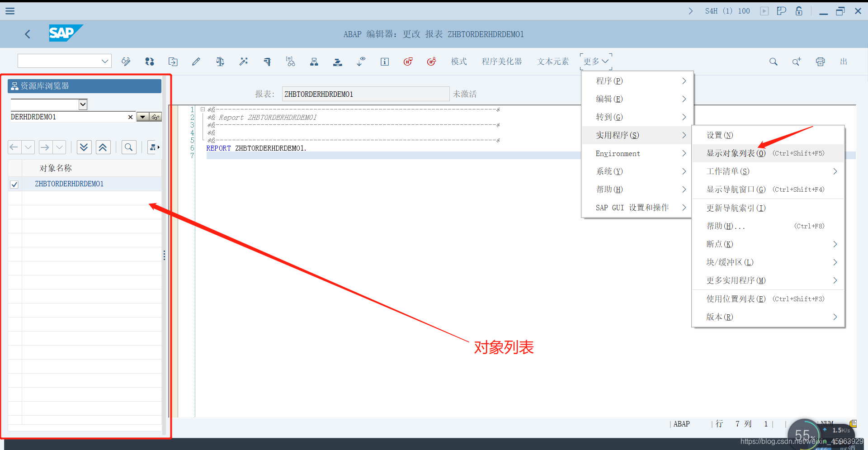868x450 pixels.
Task: Click the SAP back arrow
Action: point(28,34)
